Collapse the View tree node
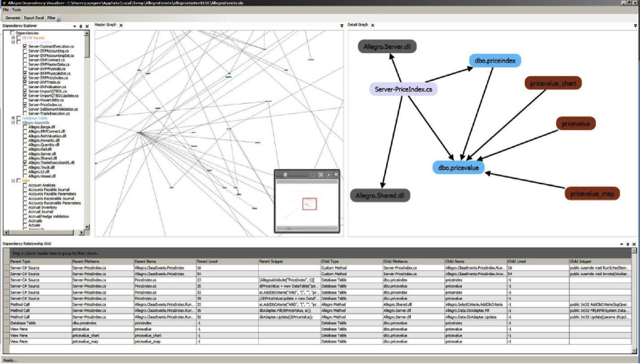The image size is (640, 364). point(13,181)
